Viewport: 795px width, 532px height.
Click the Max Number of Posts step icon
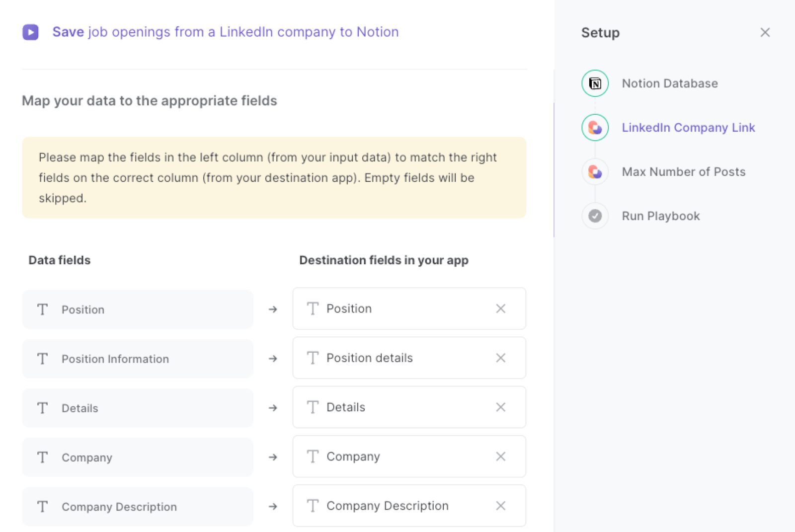(594, 171)
